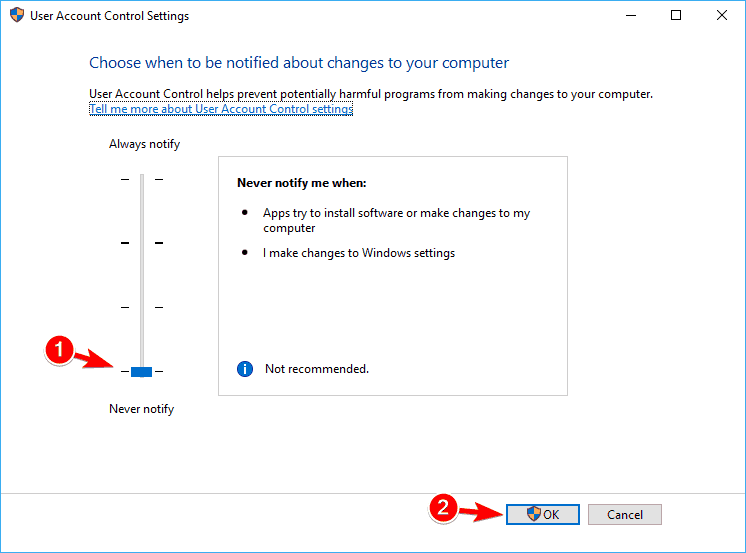746x553 pixels.
Task: Click the Not recommended text
Action: click(317, 369)
